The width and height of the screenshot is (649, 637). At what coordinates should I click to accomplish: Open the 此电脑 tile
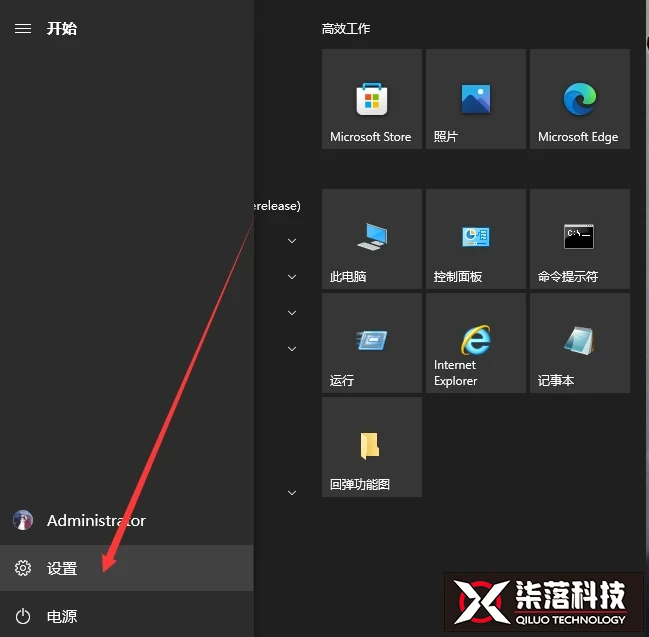point(372,239)
